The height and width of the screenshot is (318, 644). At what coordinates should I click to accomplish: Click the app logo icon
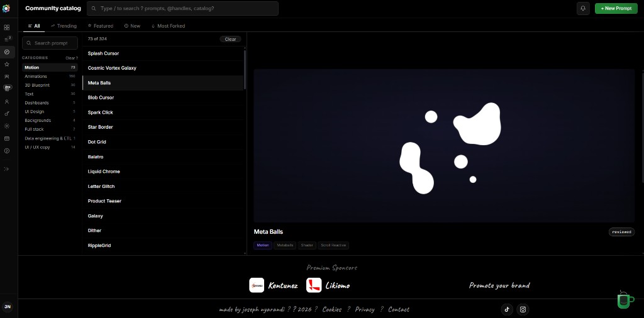coord(6,9)
